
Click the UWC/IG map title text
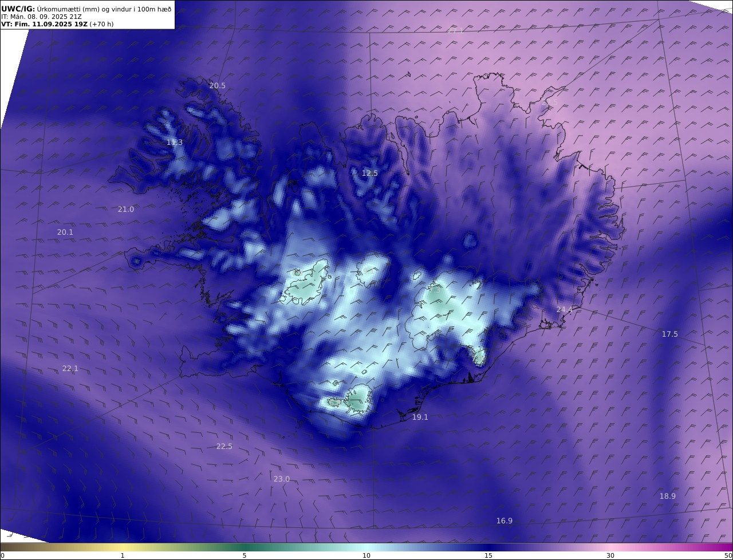tap(86, 9)
